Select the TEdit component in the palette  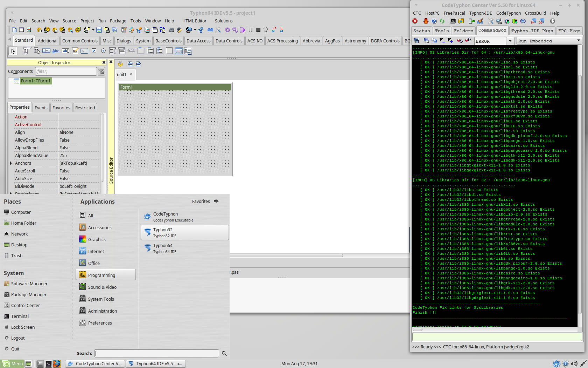[x=65, y=51]
